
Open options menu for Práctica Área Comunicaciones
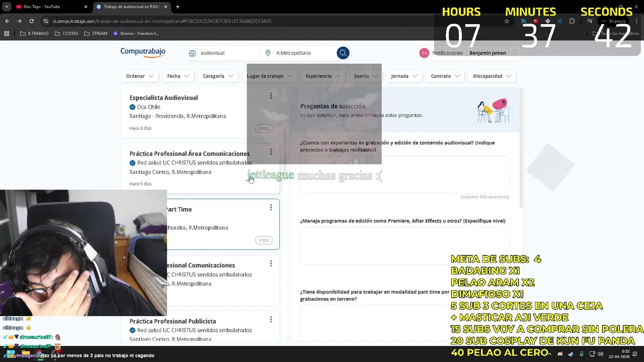[x=271, y=152]
